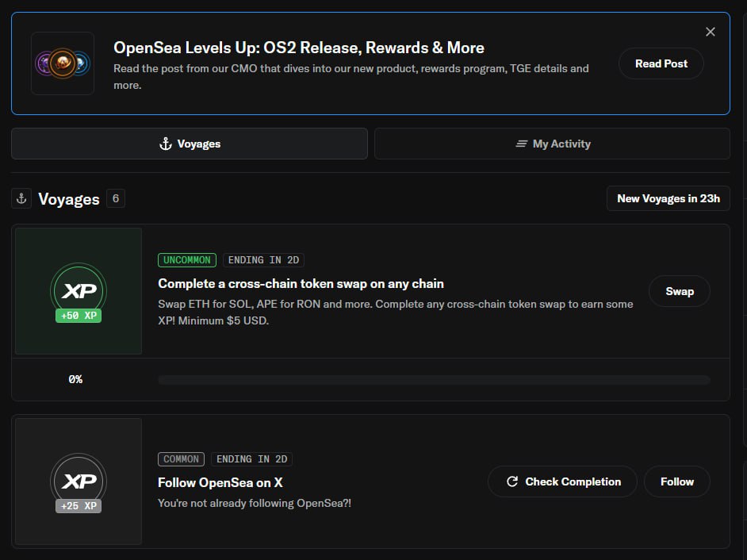Viewport: 747px width, 560px height.
Task: Click the Swap button for cross-chain voyage
Action: [680, 291]
